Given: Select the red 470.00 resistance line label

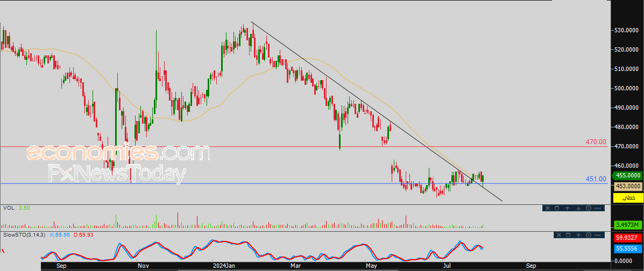Looking at the screenshot, I should point(596,142).
